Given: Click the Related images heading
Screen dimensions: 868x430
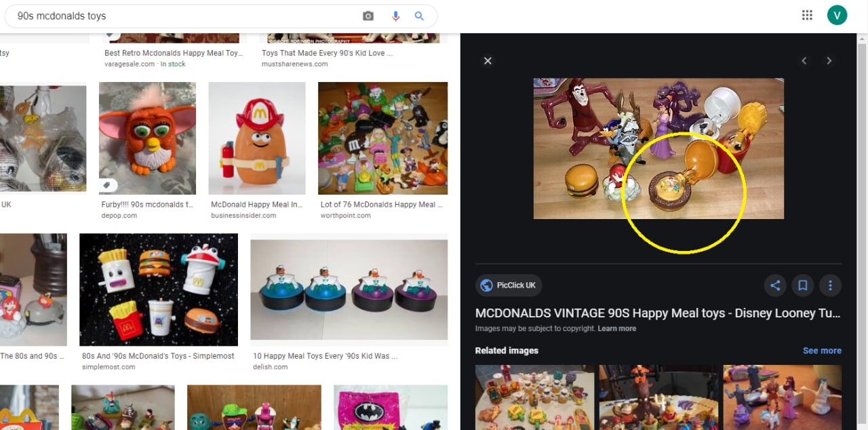Looking at the screenshot, I should tap(507, 351).
